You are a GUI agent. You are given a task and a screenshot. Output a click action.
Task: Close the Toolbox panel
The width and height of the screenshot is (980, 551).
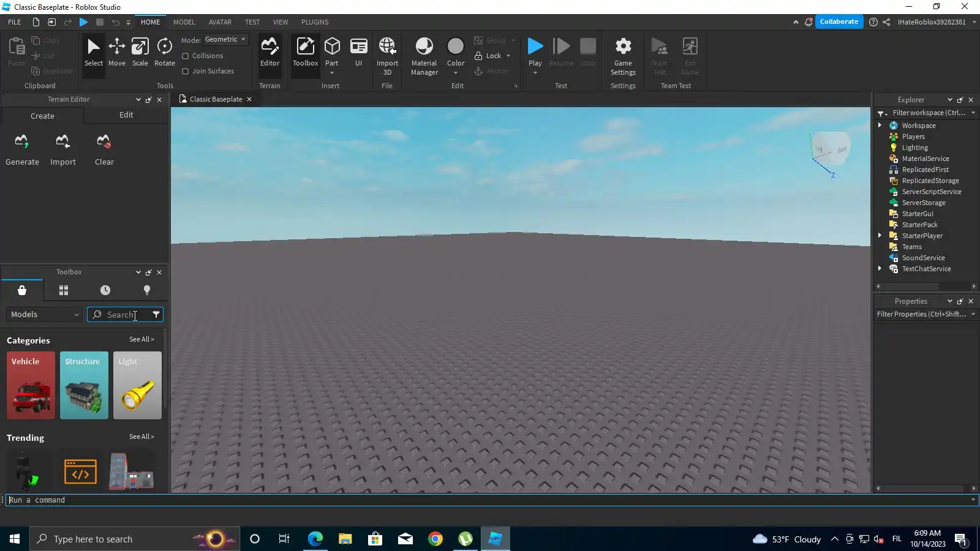[159, 272]
